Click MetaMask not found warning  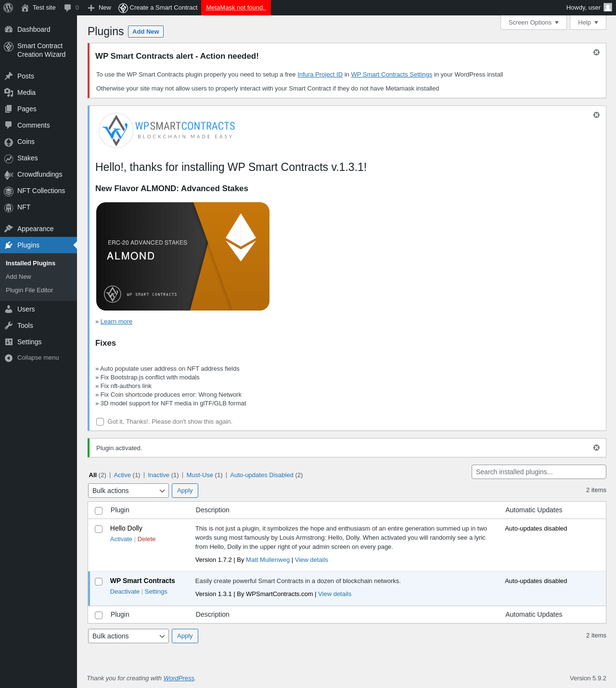click(x=236, y=8)
